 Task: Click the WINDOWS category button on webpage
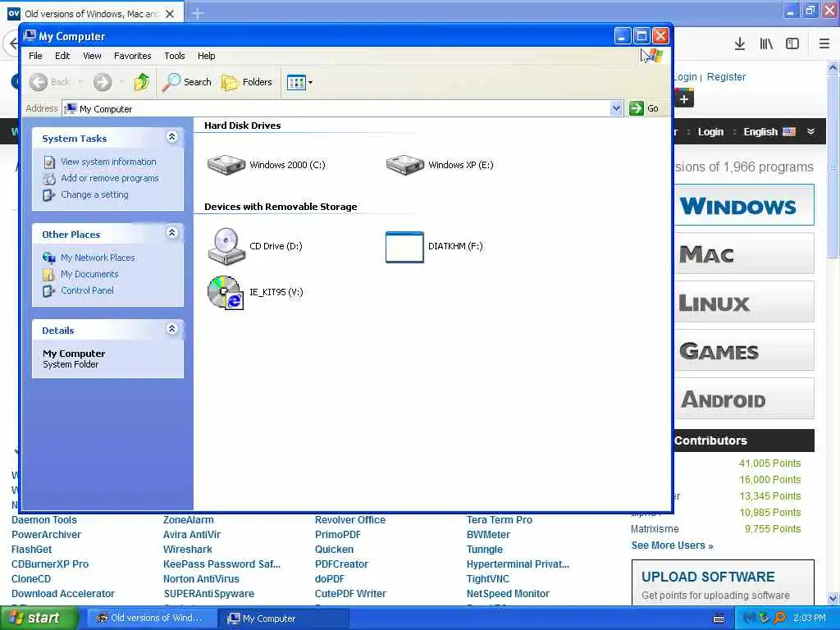pos(744,206)
